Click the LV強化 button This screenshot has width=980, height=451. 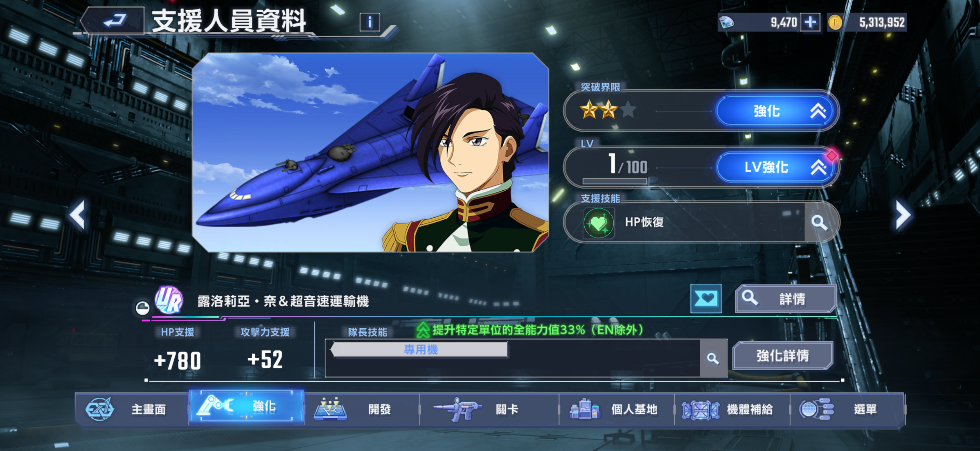click(x=775, y=167)
